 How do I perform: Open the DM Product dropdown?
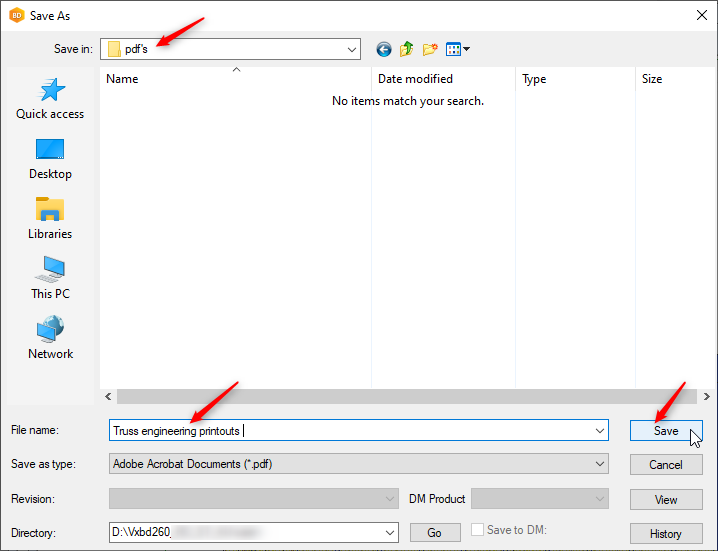click(599, 499)
